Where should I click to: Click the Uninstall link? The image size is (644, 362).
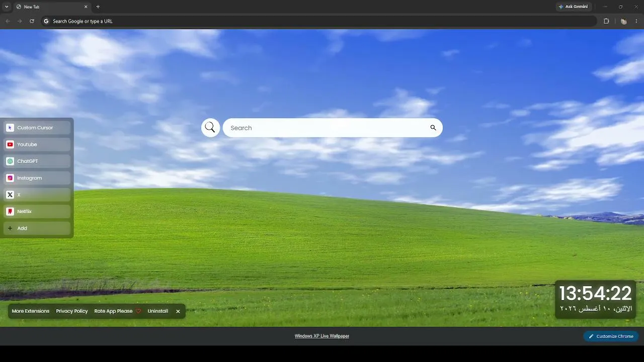click(158, 311)
